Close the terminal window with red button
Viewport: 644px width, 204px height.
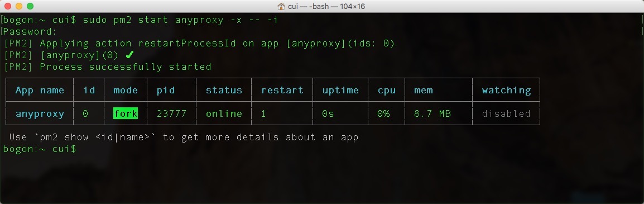coord(8,6)
